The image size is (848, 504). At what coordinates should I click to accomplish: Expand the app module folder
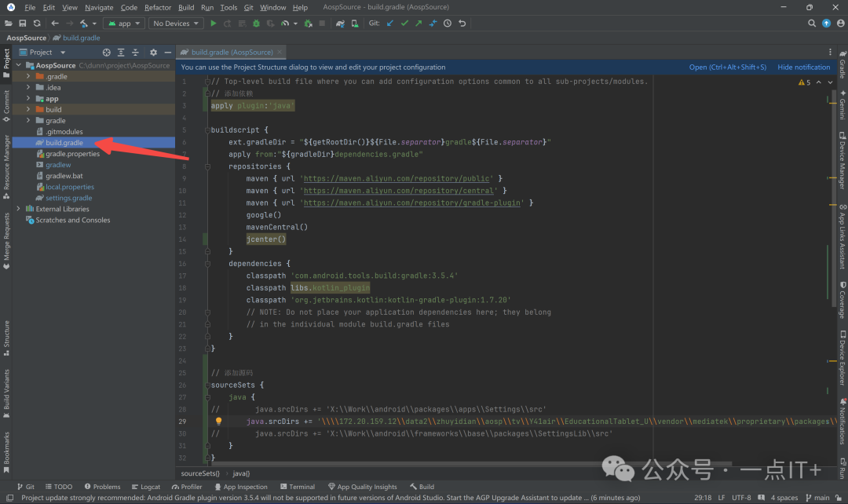[x=28, y=98]
